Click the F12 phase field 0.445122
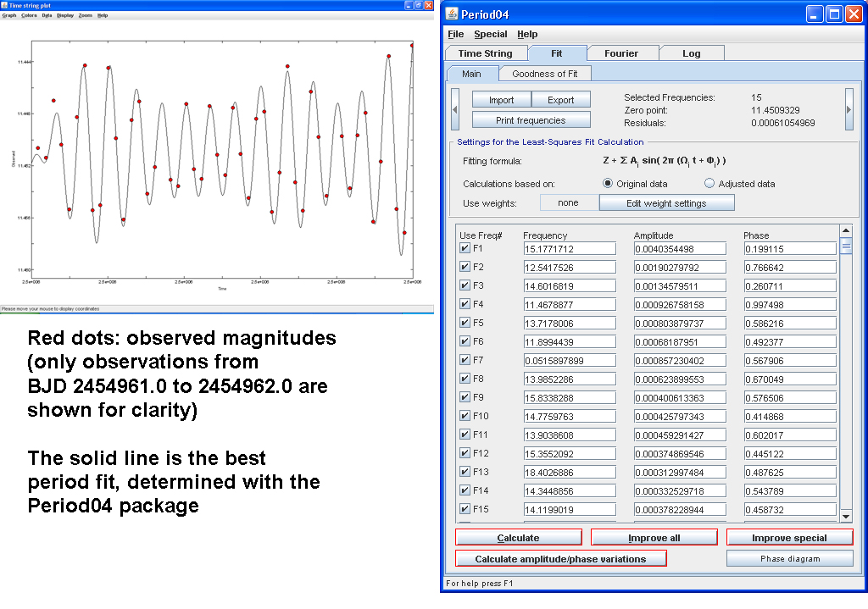Viewport: 868px width, 609px height. pos(790,453)
